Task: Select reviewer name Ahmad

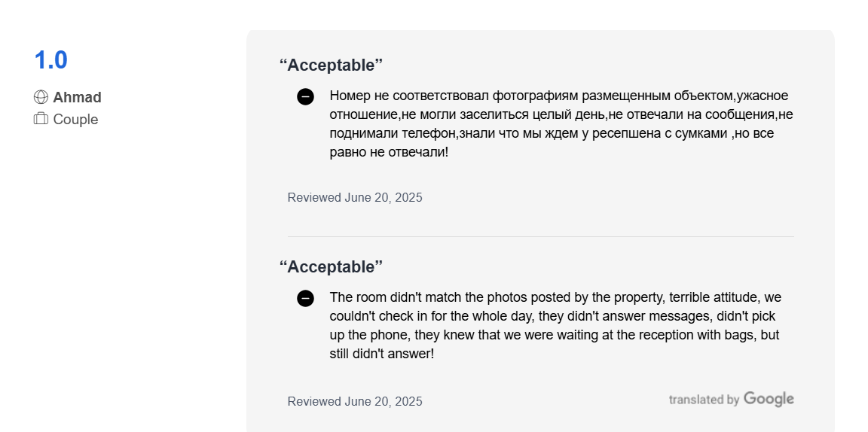Action: click(77, 97)
